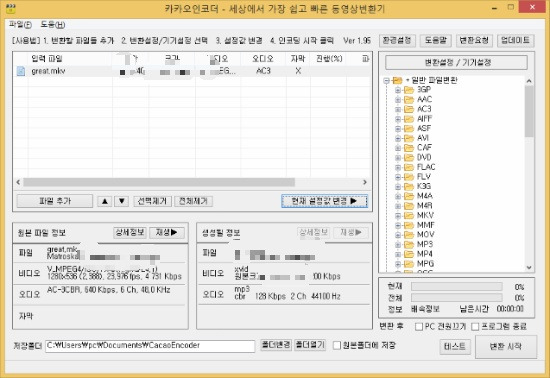Image resolution: width=550 pixels, height=378 pixels.
Task: Click the 전체 progress bar
Action: click(x=457, y=298)
